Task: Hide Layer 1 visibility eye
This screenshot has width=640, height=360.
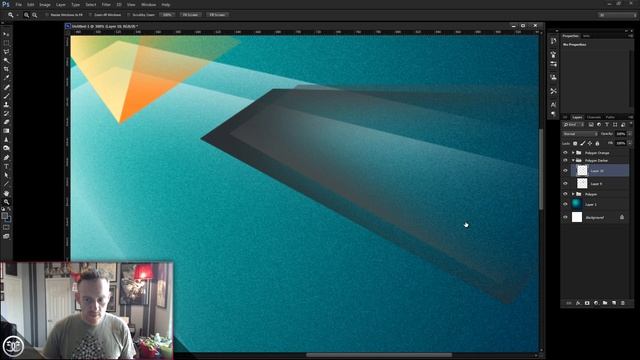Action: [x=565, y=204]
